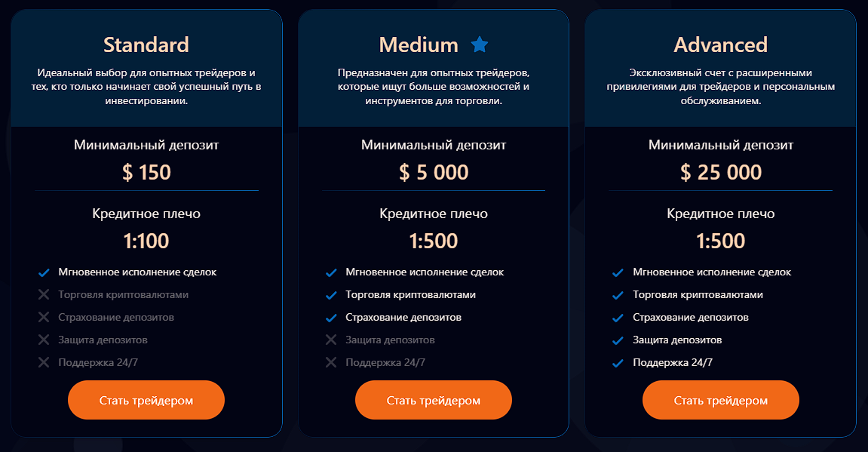Click the $ 150 deposit amount in Standard

click(146, 172)
